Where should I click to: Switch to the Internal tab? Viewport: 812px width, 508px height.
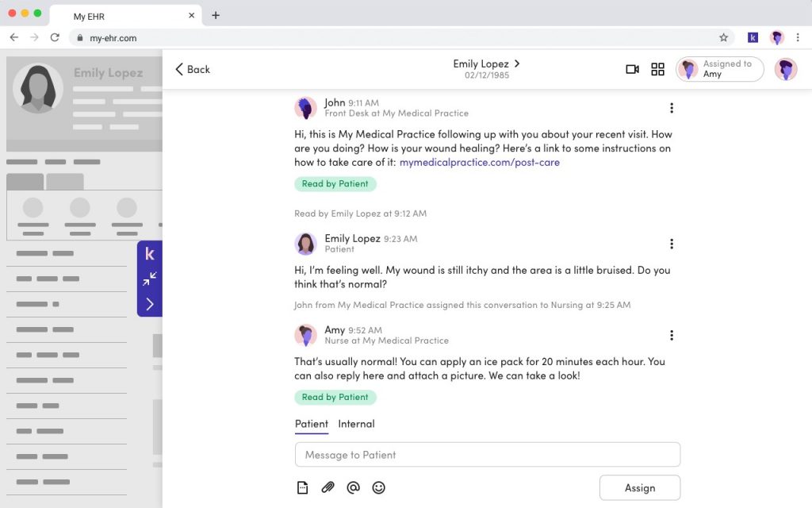[x=356, y=424]
